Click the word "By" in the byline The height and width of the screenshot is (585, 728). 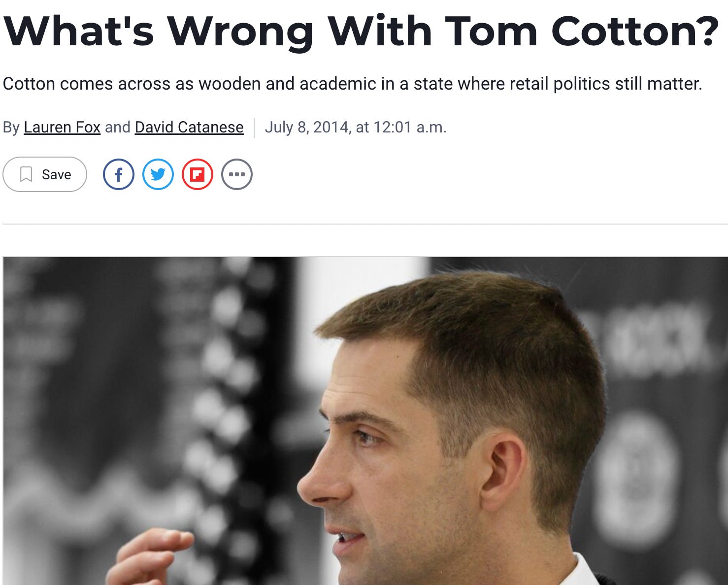[11, 127]
